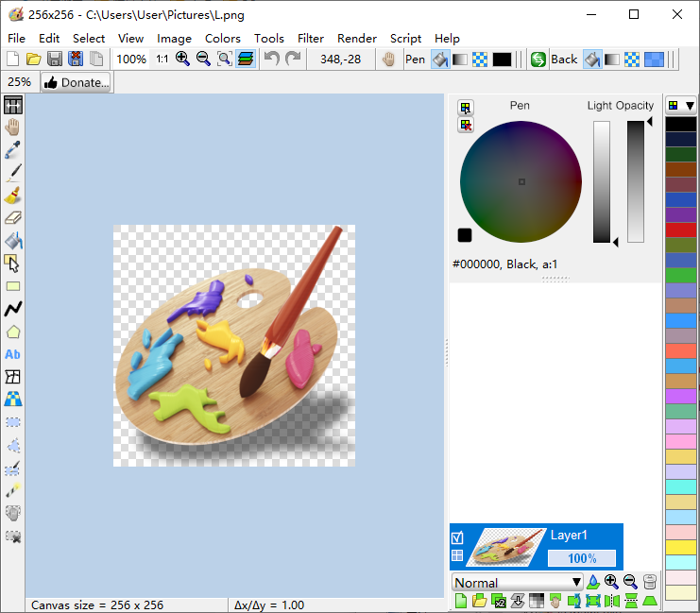Click the Donate button
This screenshot has width=700, height=613.
pos(76,82)
